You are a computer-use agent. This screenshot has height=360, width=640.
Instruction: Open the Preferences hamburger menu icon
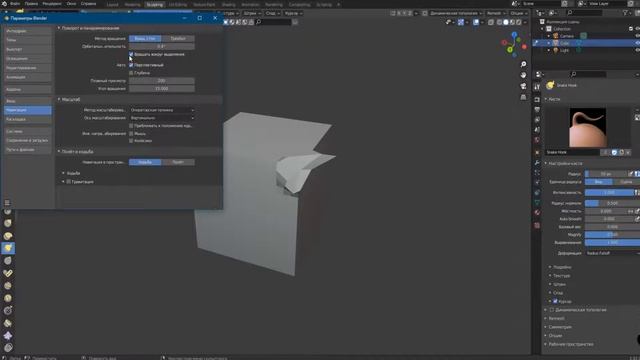[7, 203]
